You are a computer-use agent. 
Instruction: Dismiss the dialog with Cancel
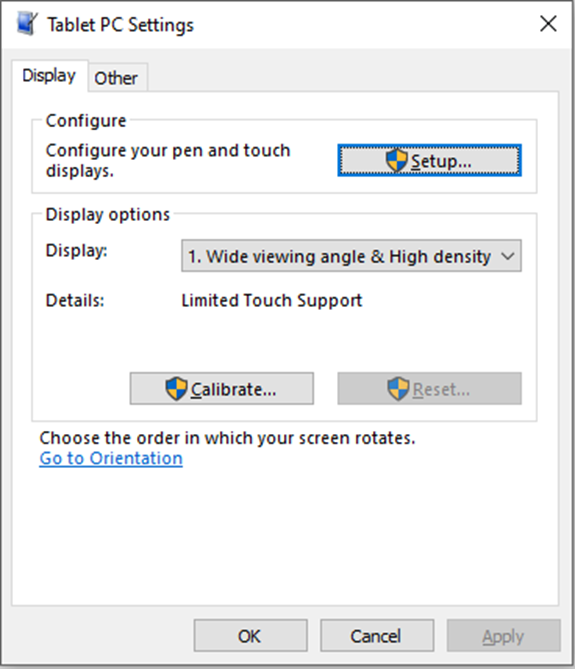[x=377, y=636]
